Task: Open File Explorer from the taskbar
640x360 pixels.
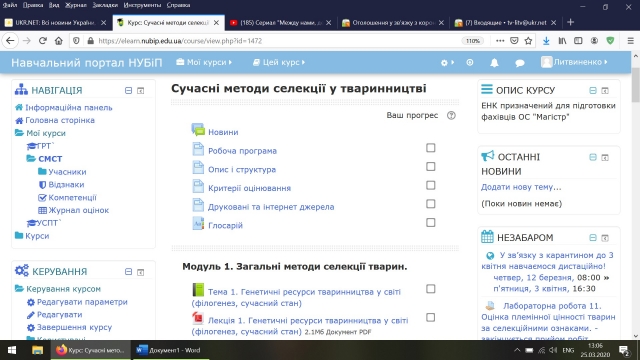Action: (x=38, y=350)
